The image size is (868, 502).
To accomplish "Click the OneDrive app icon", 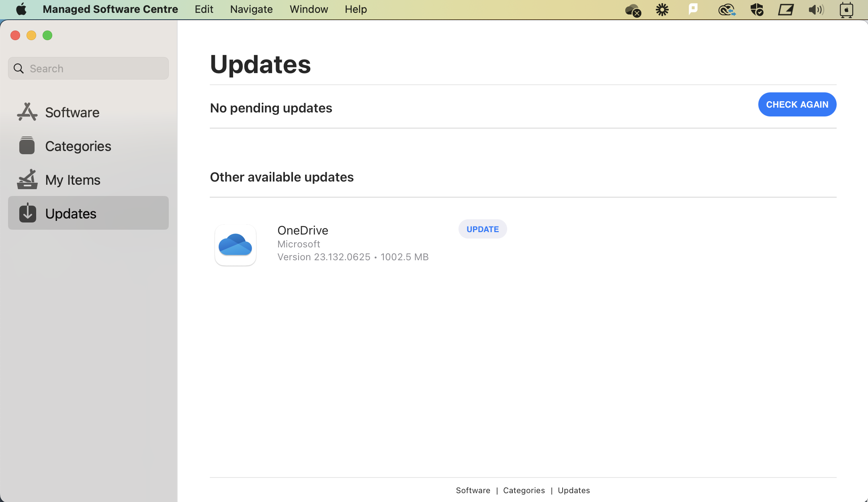I will [x=235, y=245].
